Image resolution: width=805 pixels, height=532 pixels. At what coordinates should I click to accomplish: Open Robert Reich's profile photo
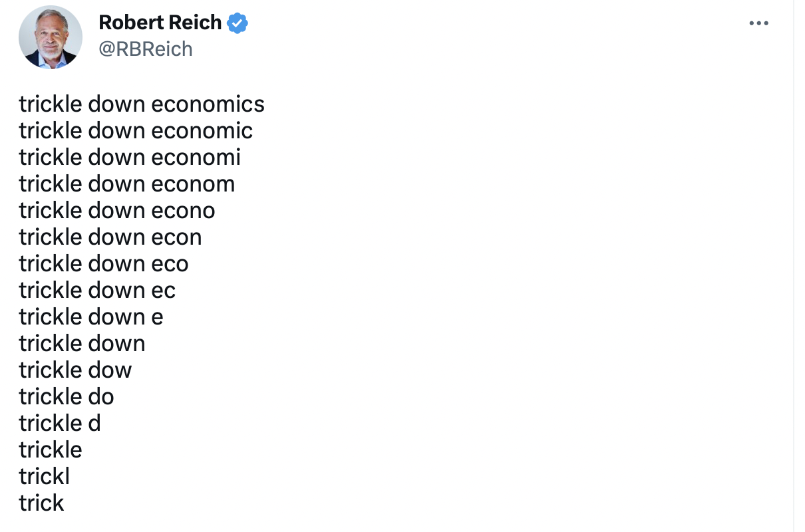(51, 37)
